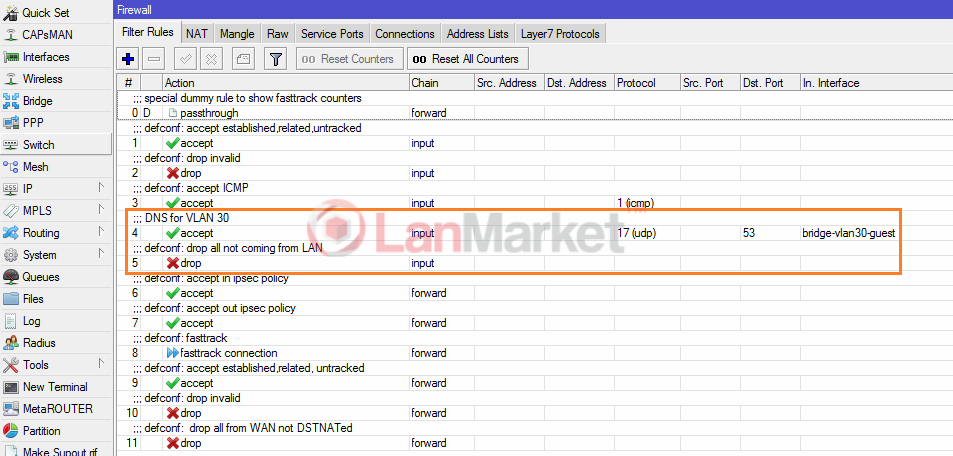Open PPP in sidebar
This screenshot has width=953, height=456.
tap(56, 123)
